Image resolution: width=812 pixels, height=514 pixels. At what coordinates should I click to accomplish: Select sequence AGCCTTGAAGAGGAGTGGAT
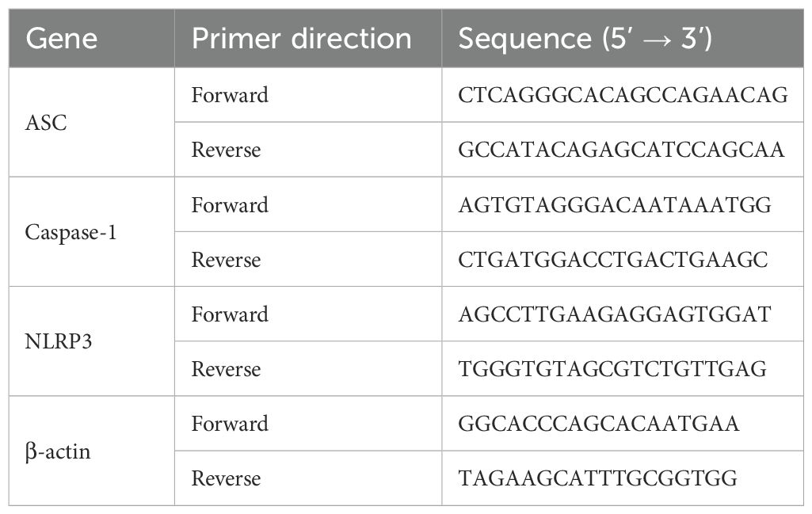[614, 314]
